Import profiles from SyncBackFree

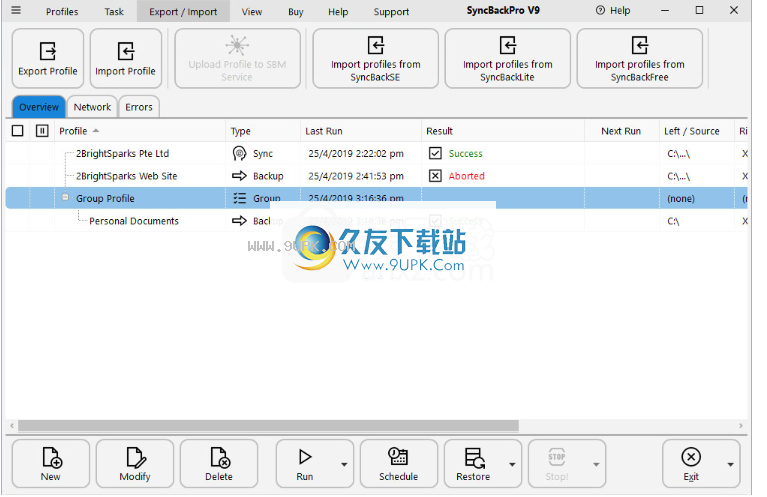[x=639, y=59]
